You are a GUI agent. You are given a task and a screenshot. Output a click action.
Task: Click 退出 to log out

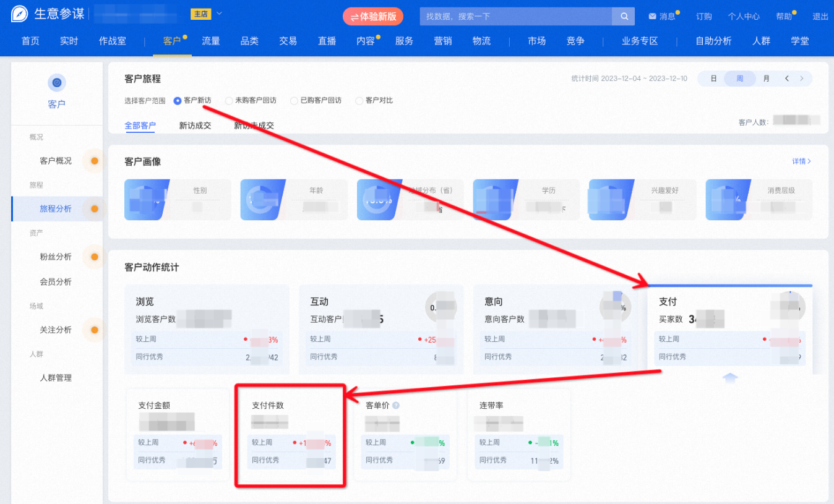click(x=820, y=17)
